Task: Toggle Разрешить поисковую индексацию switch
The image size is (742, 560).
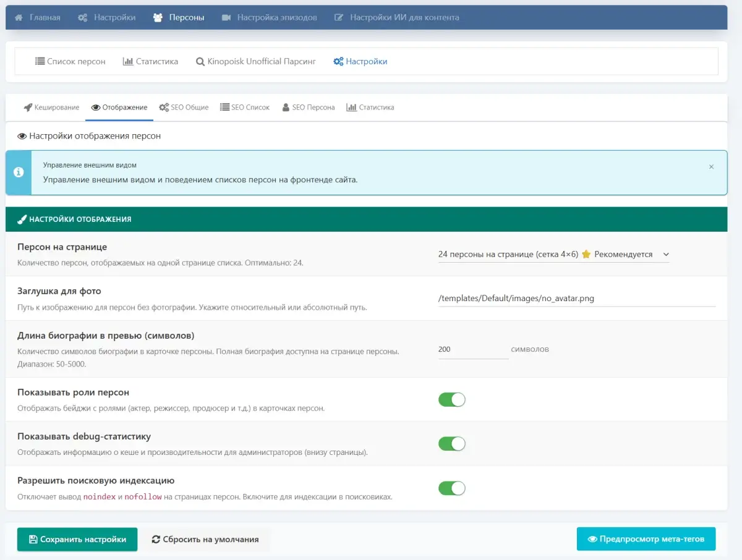Action: [451, 488]
